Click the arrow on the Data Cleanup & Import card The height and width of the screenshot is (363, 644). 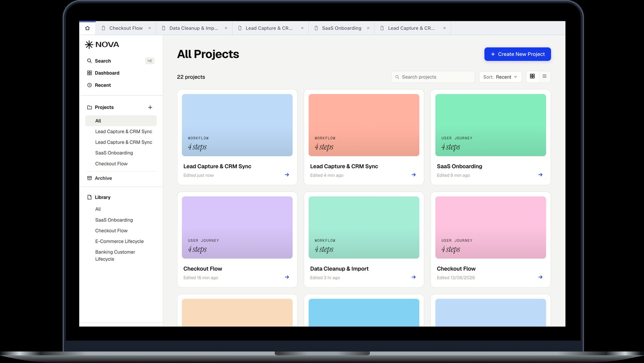click(414, 277)
